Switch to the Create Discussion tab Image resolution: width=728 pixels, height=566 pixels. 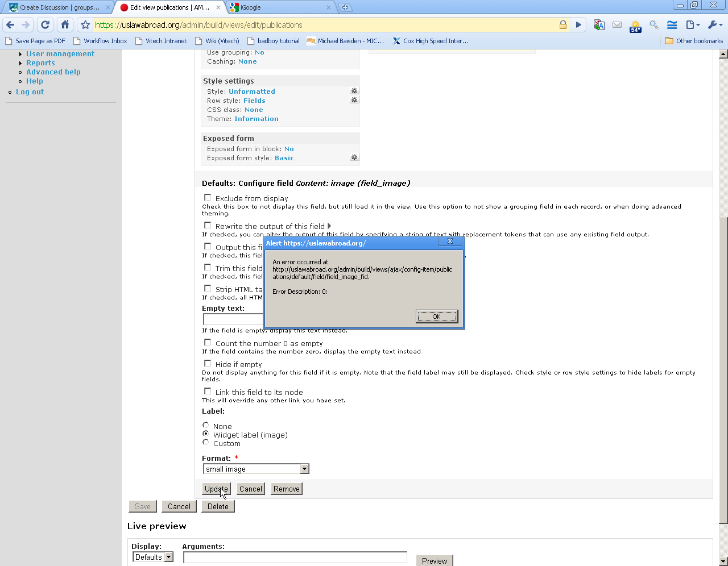57,7
